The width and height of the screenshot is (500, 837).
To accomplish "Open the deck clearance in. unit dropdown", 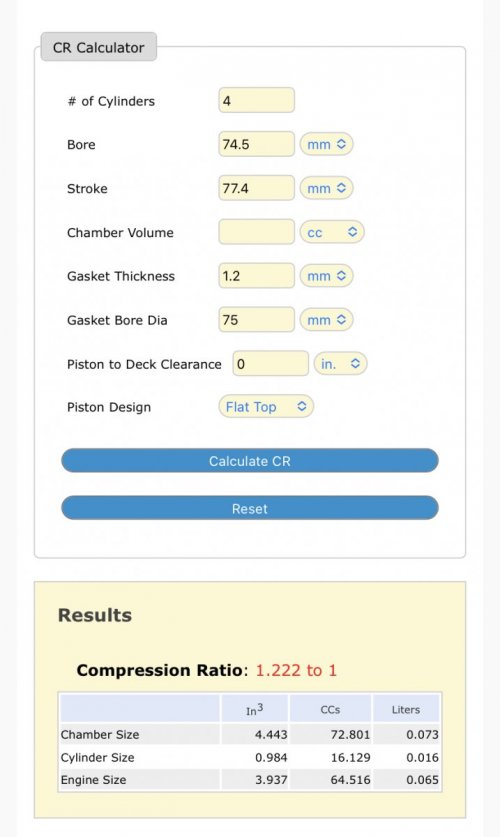I will point(340,364).
